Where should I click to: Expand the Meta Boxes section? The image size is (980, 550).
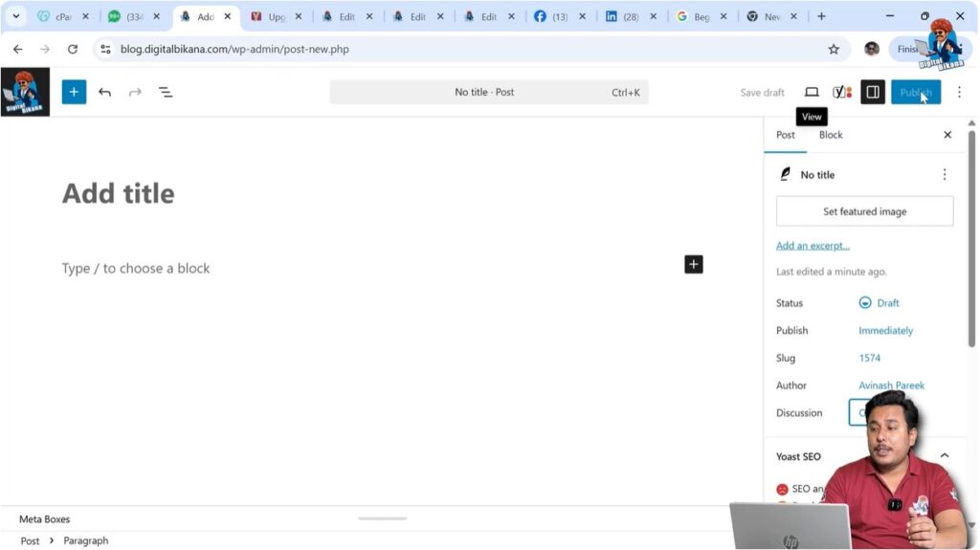(x=44, y=519)
